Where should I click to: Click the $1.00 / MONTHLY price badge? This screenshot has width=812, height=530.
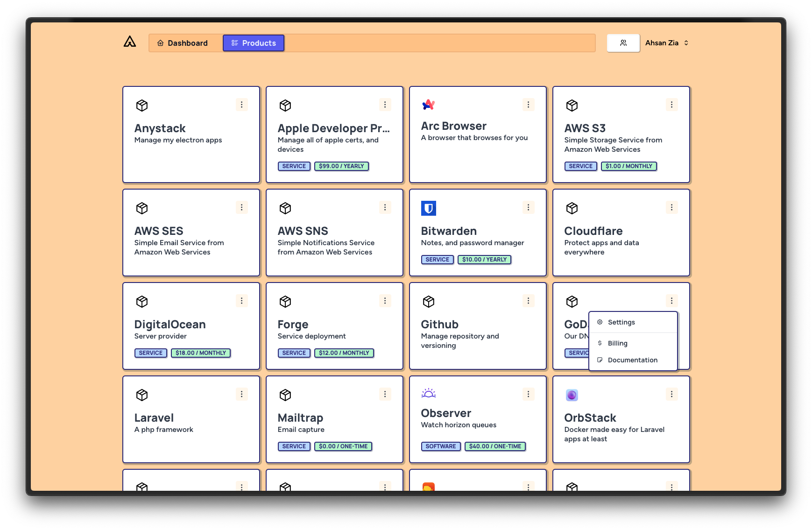tap(629, 166)
